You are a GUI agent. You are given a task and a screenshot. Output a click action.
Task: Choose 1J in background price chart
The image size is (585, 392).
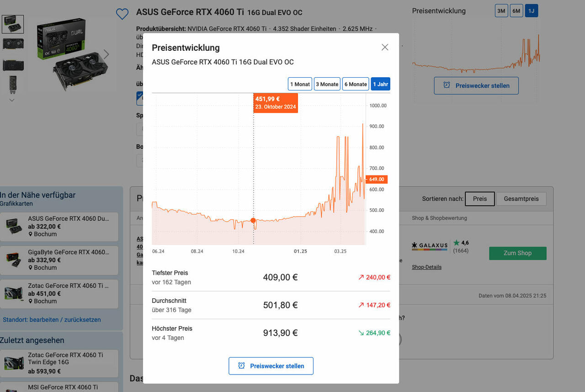[x=531, y=11]
